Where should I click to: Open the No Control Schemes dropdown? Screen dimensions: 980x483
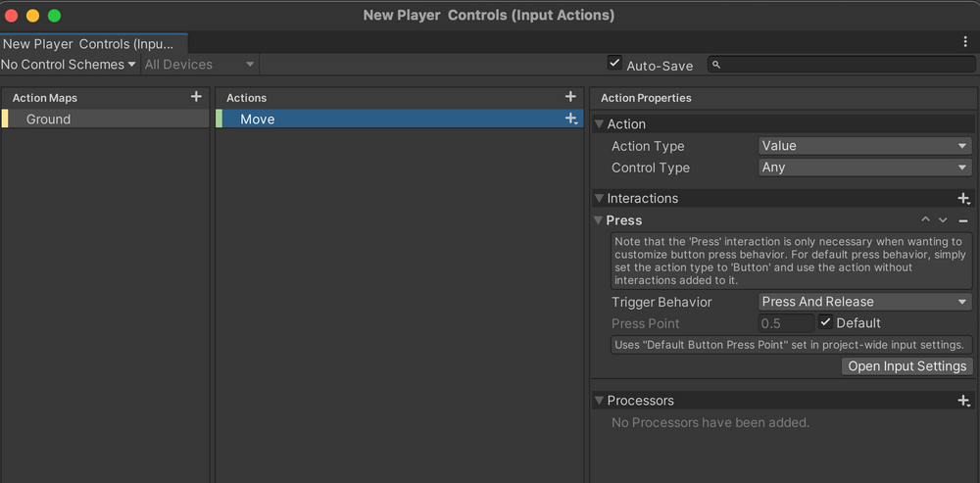(x=69, y=65)
